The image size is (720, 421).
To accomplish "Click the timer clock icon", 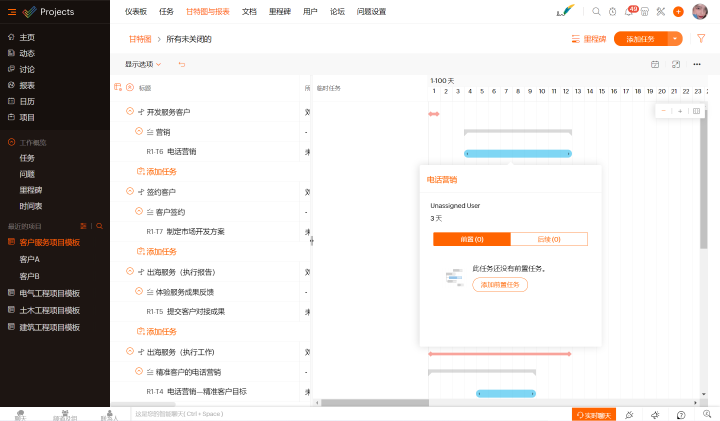I will (x=612, y=11).
